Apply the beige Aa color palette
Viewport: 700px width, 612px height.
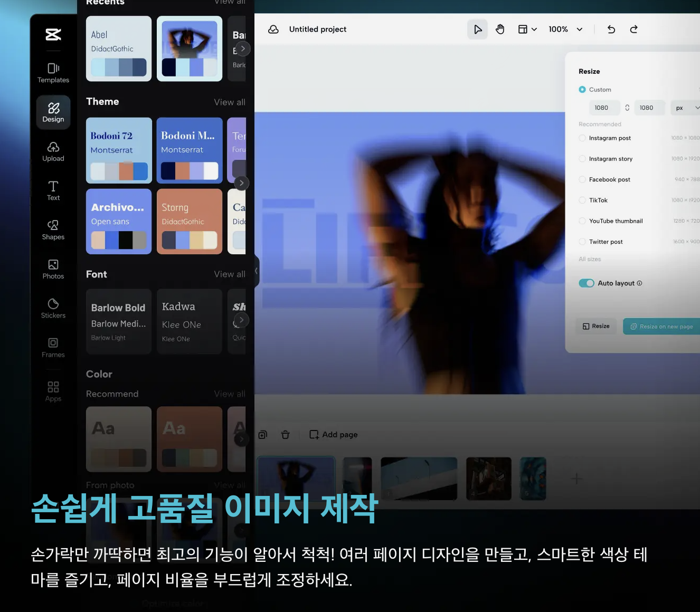(119, 439)
